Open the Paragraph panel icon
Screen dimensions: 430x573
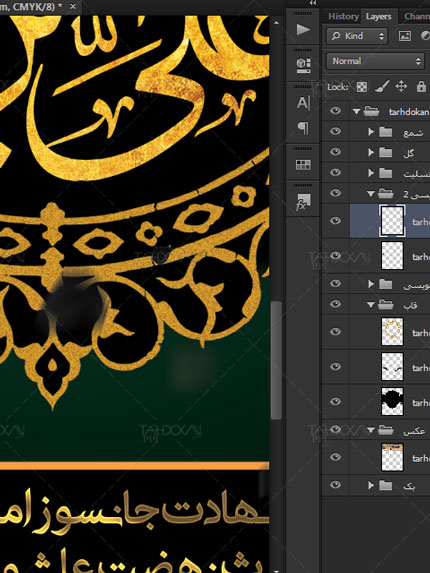[x=303, y=128]
